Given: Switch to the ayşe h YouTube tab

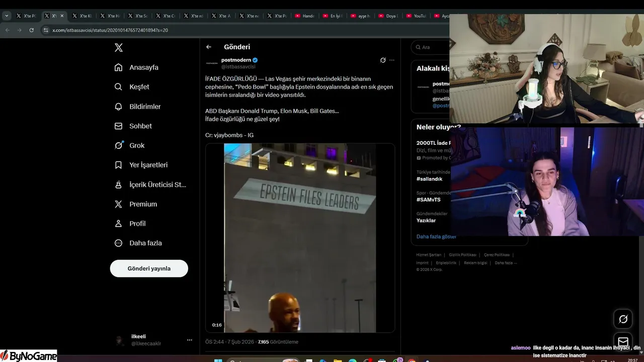Looking at the screenshot, I should tap(360, 16).
